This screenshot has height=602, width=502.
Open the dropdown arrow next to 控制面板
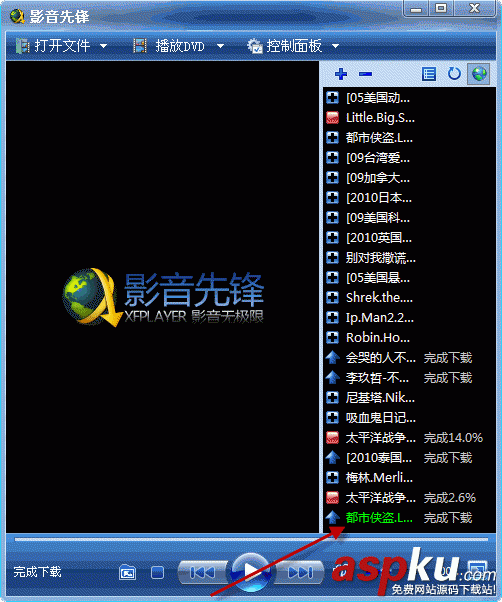[x=335, y=46]
